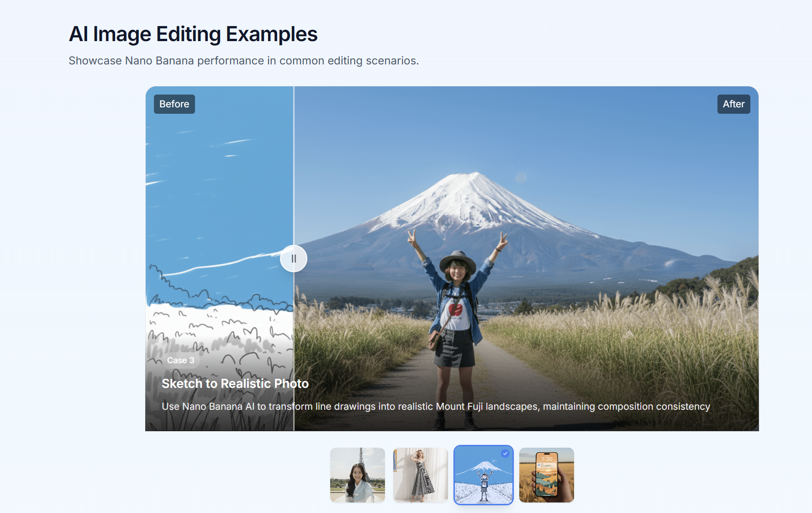Click the Showcase Nano Banana performance subtitle

(243, 61)
